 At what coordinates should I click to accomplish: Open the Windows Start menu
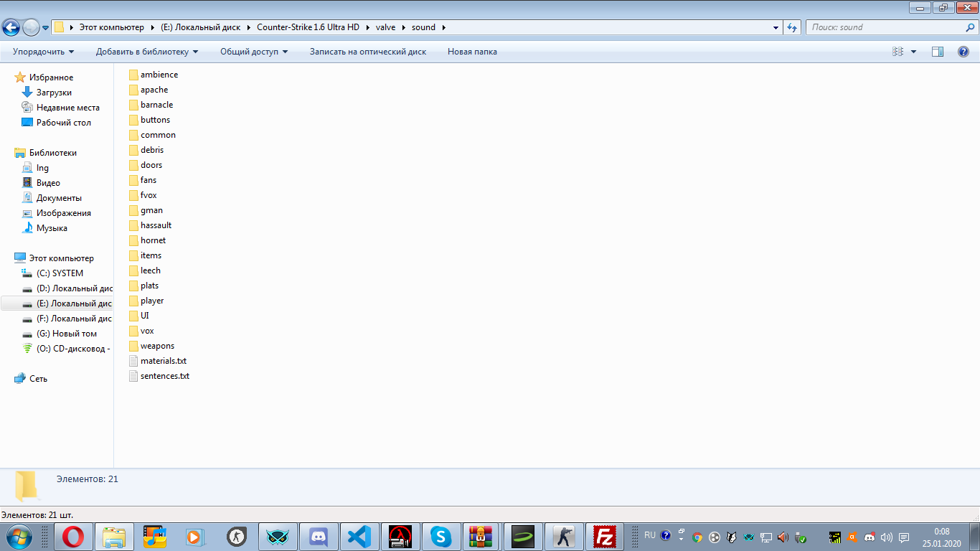coord(19,536)
